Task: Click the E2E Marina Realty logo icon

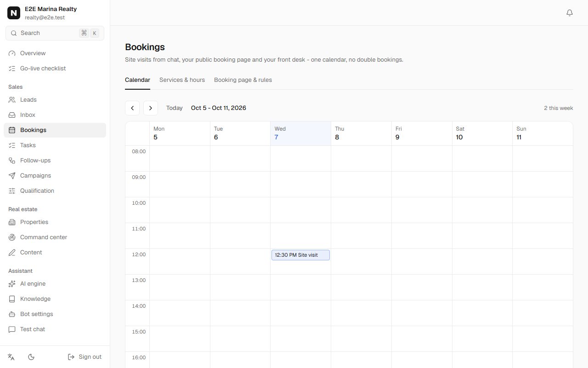Action: pos(14,13)
